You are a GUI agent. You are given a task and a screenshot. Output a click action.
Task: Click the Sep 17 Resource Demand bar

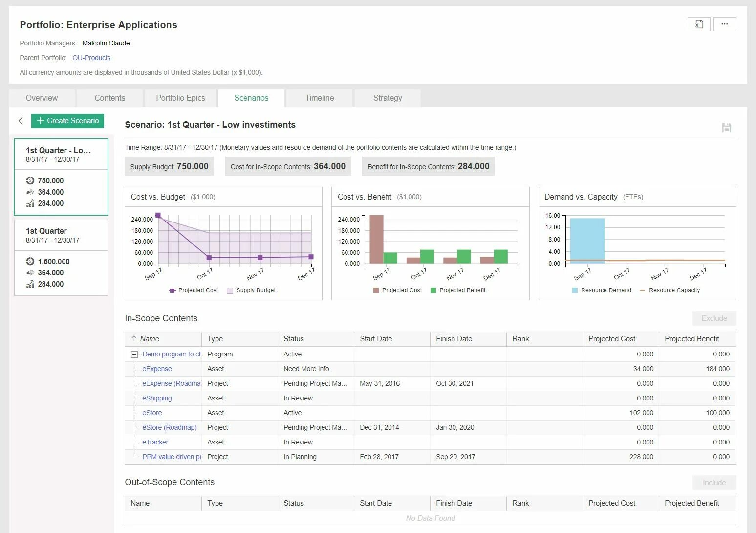(587, 241)
